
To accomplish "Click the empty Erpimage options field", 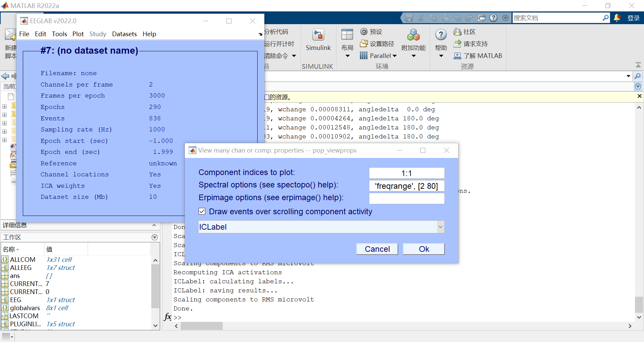I will tap(407, 198).
